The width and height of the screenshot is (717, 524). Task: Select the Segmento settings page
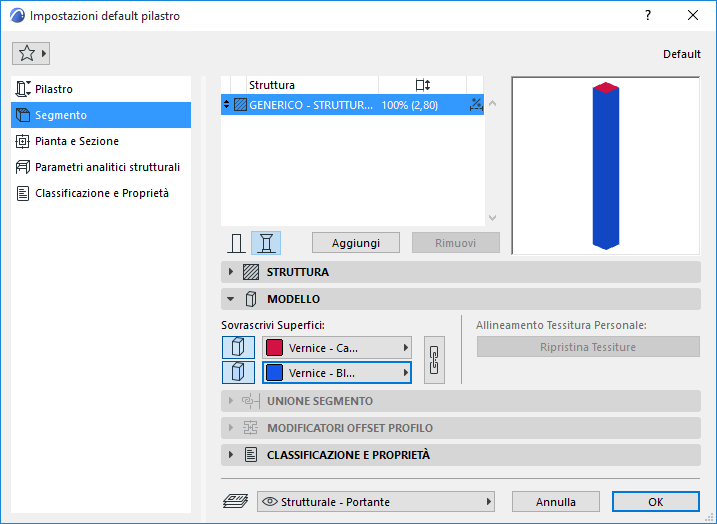[x=101, y=115]
